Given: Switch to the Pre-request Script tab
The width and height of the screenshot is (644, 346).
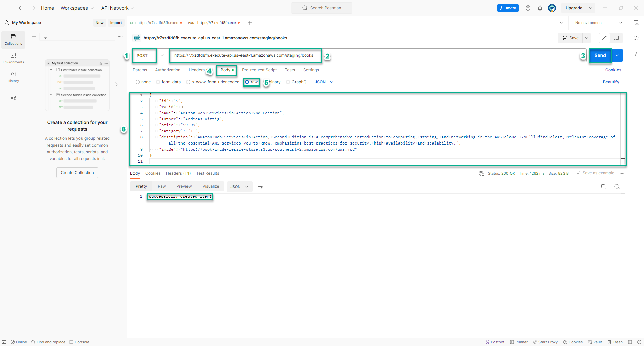Looking at the screenshot, I should click(x=259, y=70).
